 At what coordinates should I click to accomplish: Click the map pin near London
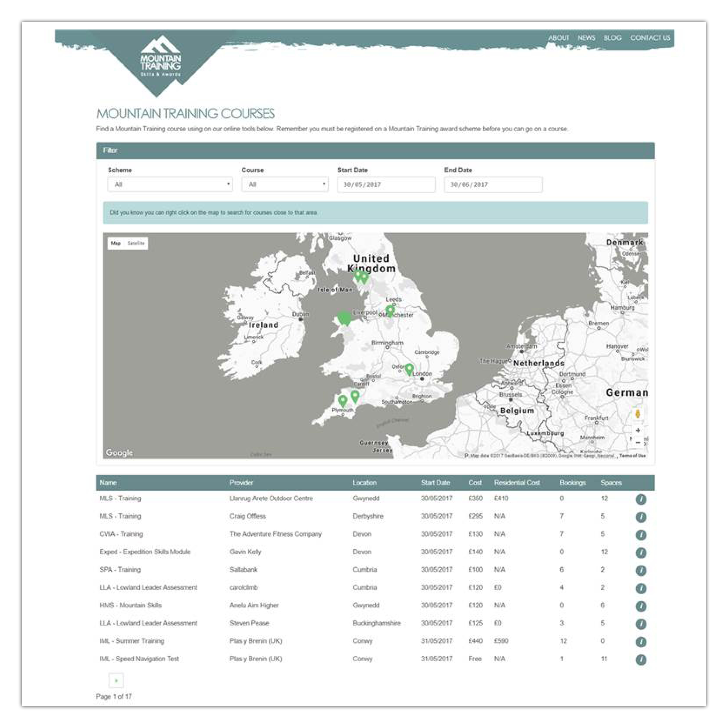click(x=409, y=369)
